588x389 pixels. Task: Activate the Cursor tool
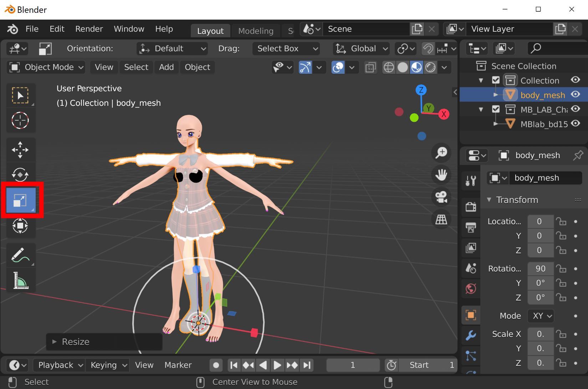point(20,120)
